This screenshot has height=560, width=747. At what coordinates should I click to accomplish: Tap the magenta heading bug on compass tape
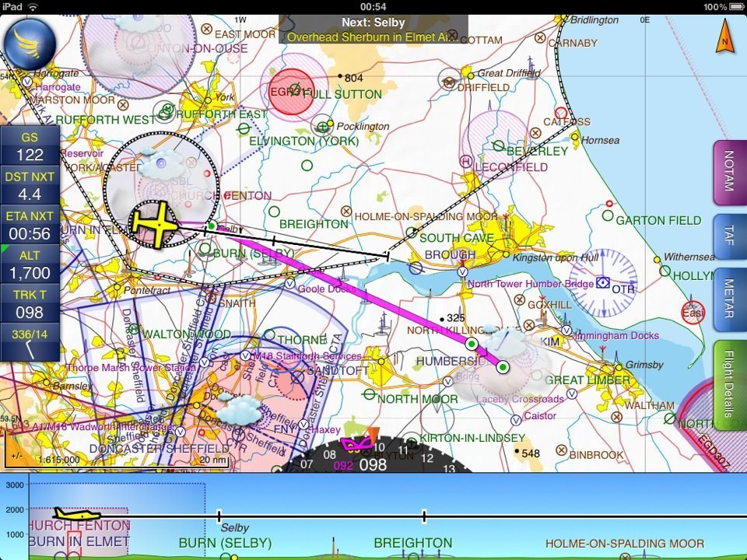(355, 446)
